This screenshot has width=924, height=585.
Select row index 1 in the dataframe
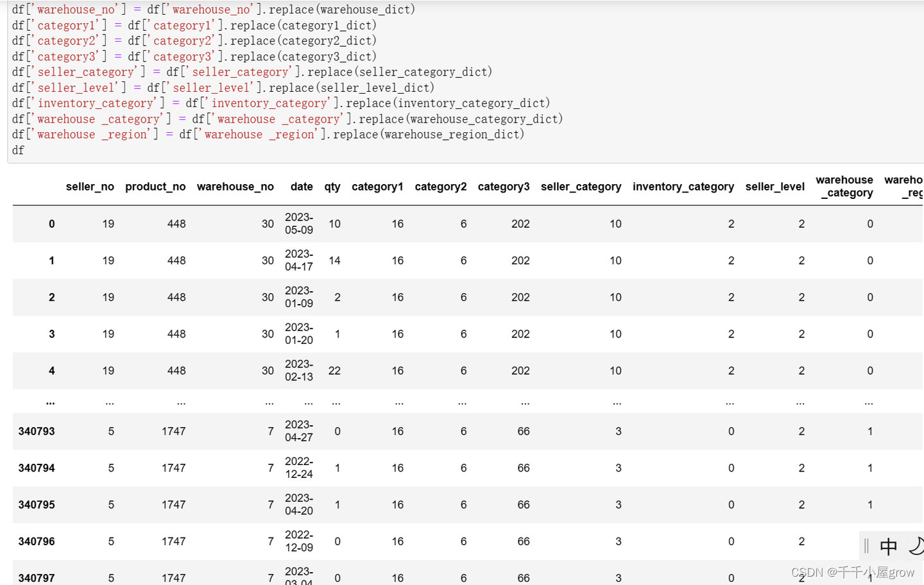(52, 260)
